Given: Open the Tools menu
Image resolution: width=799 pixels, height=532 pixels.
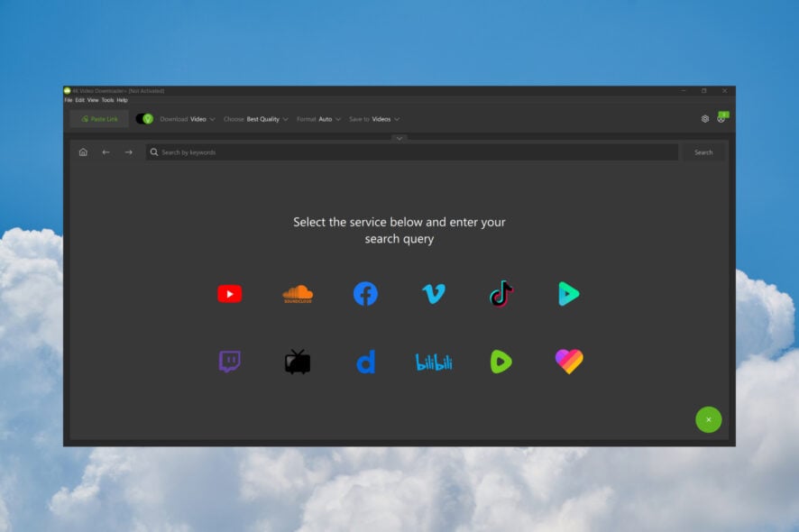Looking at the screenshot, I should [x=107, y=100].
